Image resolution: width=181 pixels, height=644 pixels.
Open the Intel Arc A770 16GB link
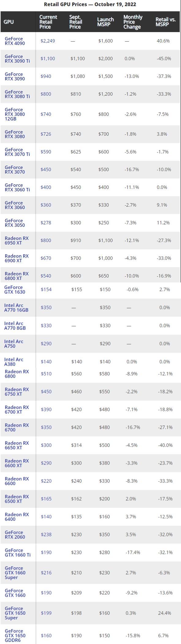click(x=16, y=307)
